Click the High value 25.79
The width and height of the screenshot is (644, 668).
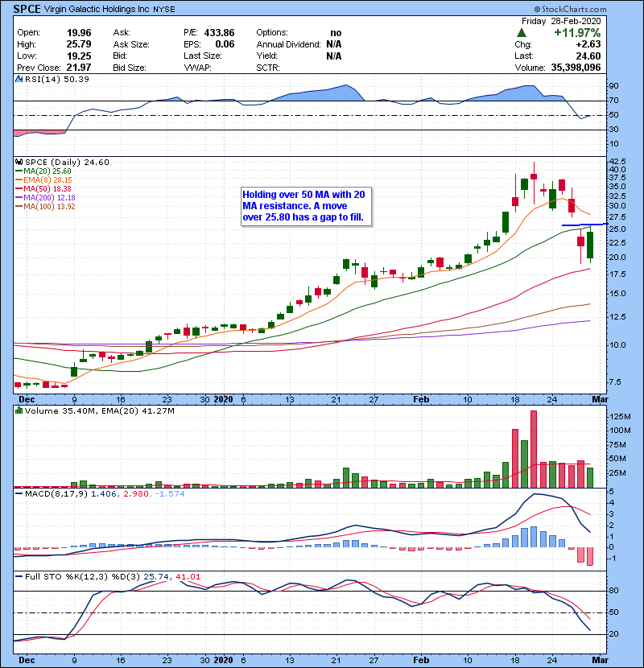tap(79, 44)
